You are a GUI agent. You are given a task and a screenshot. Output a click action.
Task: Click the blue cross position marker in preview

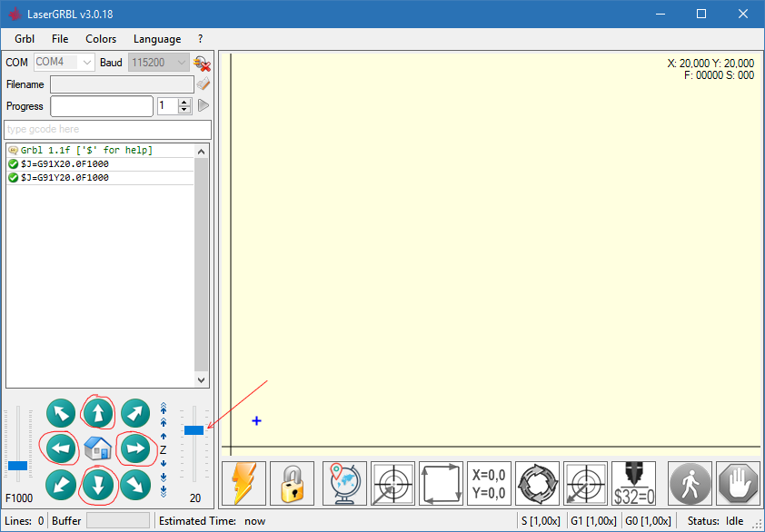[x=256, y=421]
